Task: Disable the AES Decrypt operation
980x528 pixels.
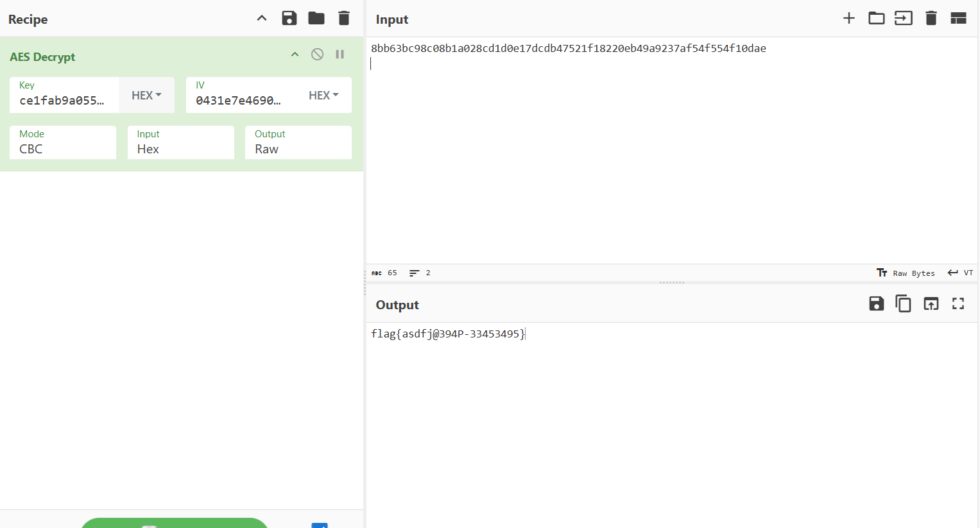Action: pos(317,55)
